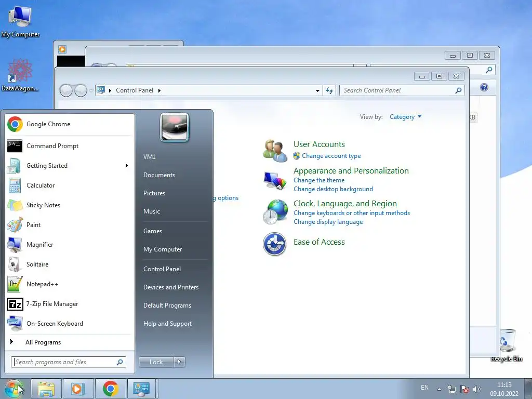The height and width of the screenshot is (399, 532).
Task: Click the network tray icon
Action: tap(452, 389)
